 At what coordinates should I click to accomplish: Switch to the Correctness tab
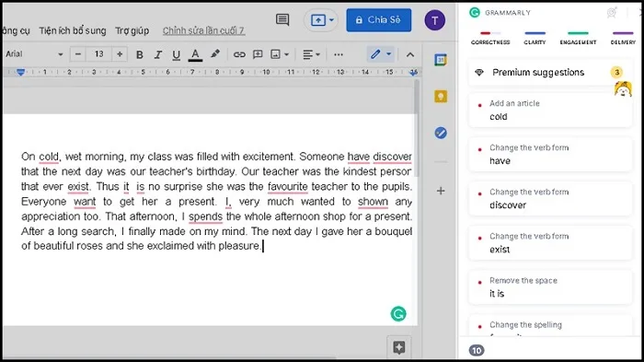490,39
